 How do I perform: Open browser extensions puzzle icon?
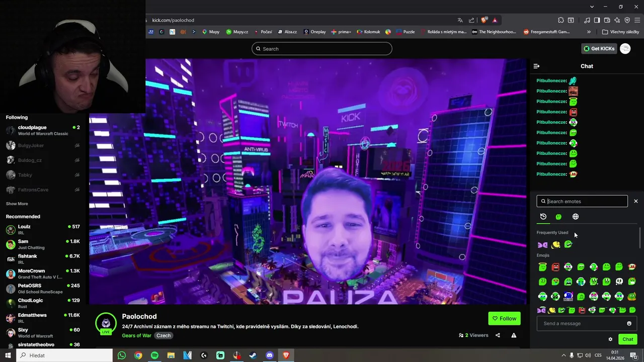[x=561, y=20]
